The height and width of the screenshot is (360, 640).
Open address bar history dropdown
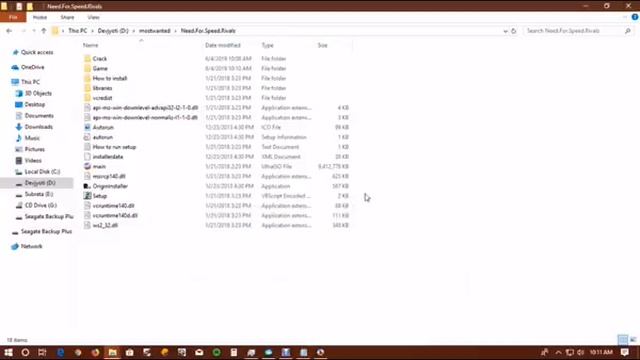coord(505,31)
